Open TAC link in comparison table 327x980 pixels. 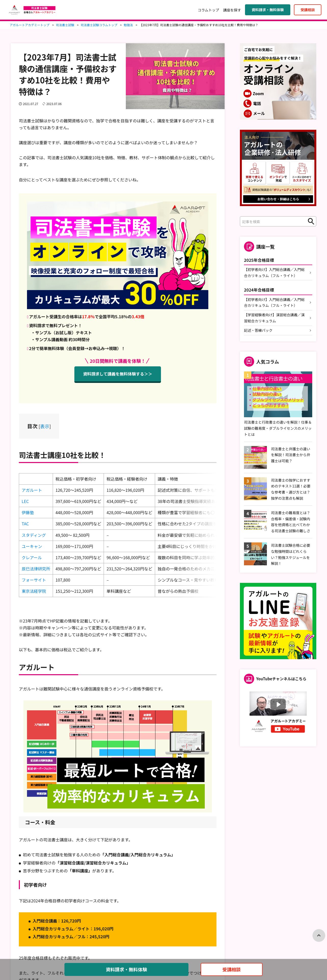click(x=25, y=524)
